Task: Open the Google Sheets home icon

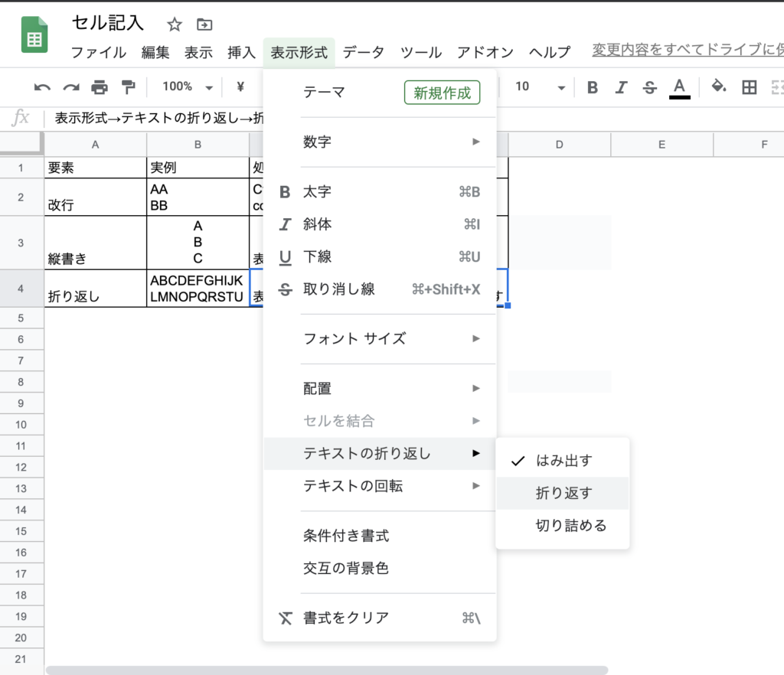Action: (34, 34)
